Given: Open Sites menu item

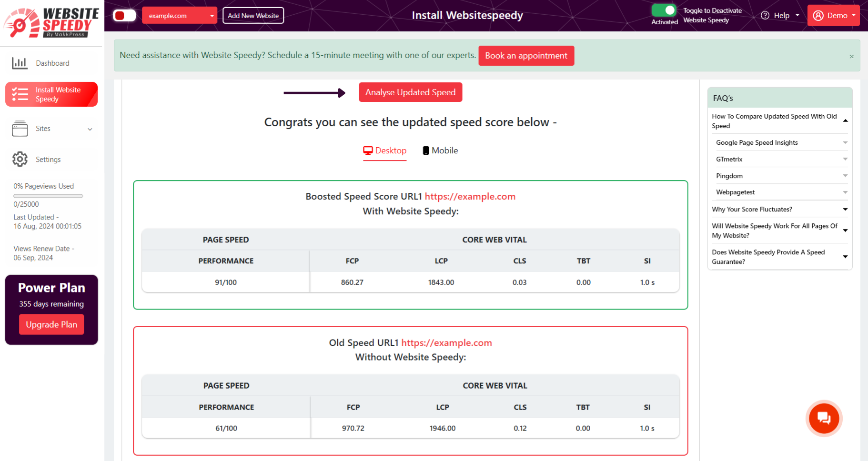Looking at the screenshot, I should (51, 129).
